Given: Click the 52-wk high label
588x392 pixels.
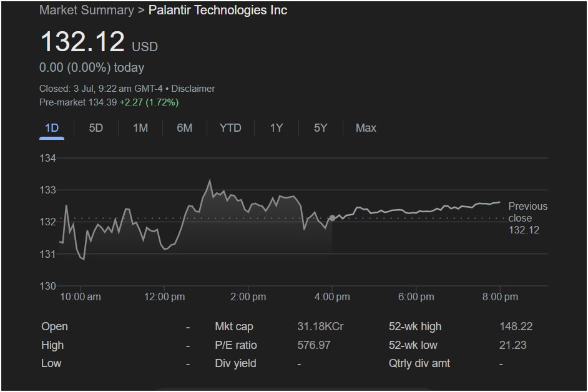Looking at the screenshot, I should tap(415, 326).
